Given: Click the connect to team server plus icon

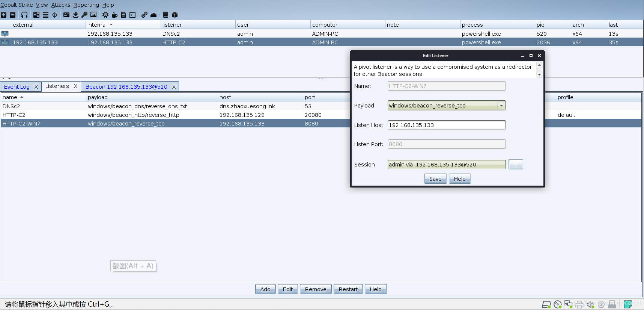Looking at the screenshot, I should [3, 15].
